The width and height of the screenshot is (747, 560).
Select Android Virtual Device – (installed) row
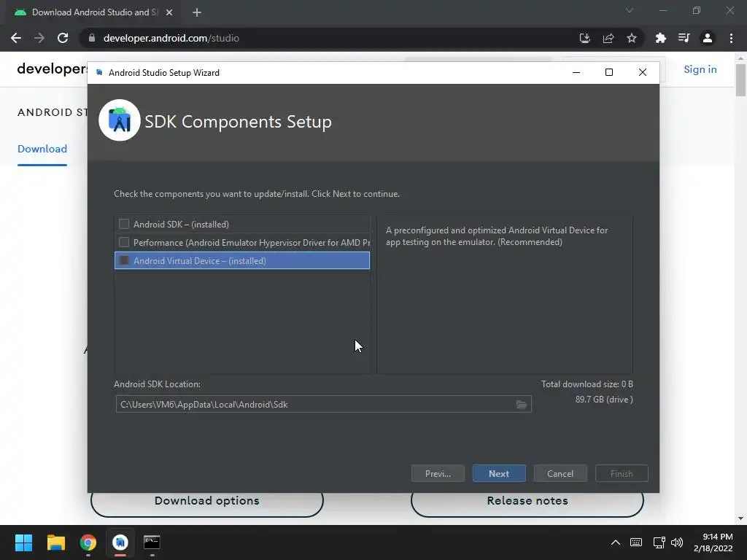242,260
